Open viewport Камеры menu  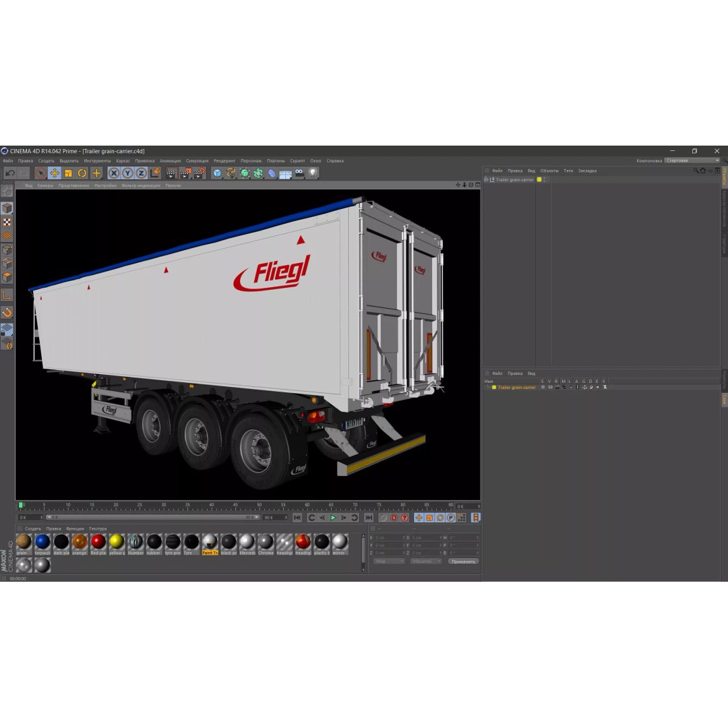46,185
